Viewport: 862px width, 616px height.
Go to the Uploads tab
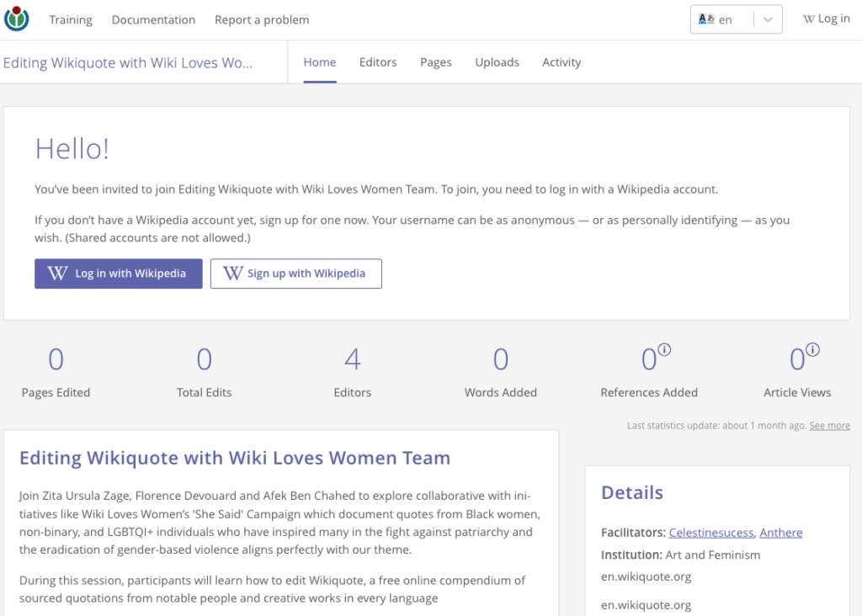point(497,62)
